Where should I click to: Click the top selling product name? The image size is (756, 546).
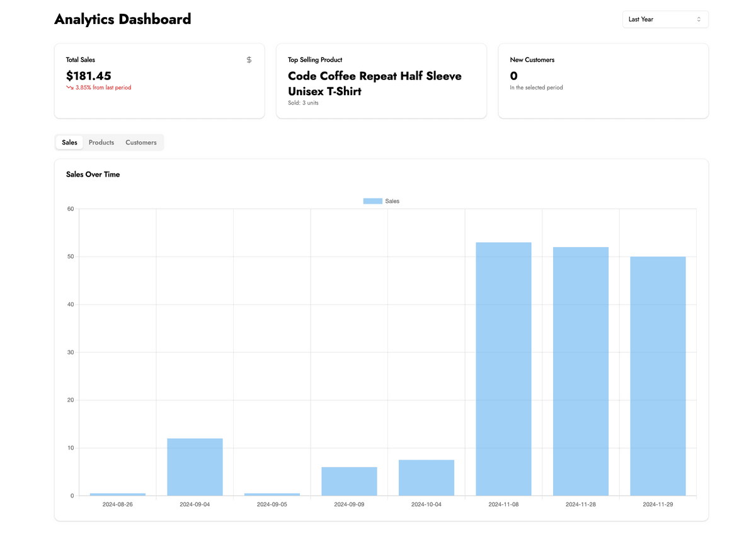[x=375, y=83]
